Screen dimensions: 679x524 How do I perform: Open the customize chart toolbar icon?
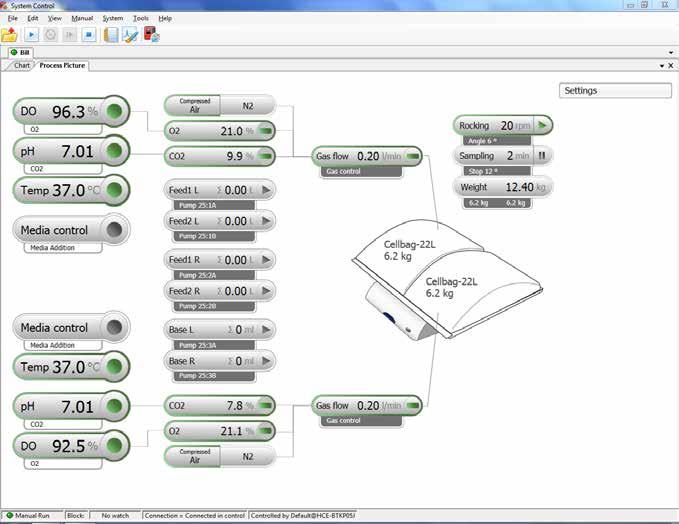tap(130, 35)
